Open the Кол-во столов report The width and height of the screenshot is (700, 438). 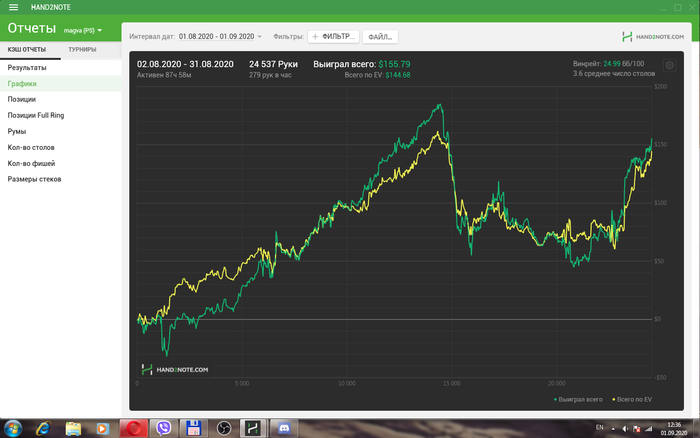point(61,147)
